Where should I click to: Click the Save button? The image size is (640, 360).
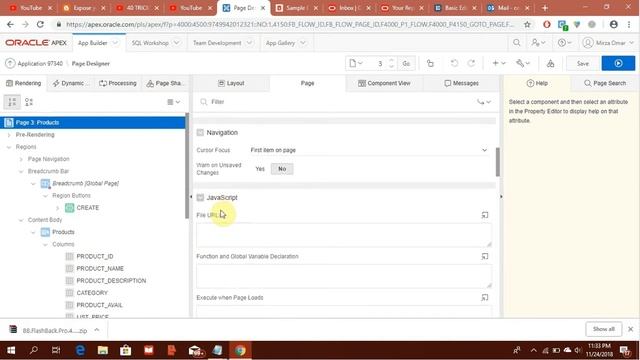(582, 63)
